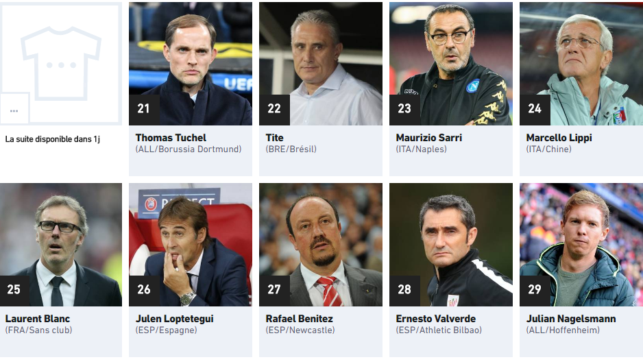Open Julian Nagelsmann's photo

click(x=581, y=245)
